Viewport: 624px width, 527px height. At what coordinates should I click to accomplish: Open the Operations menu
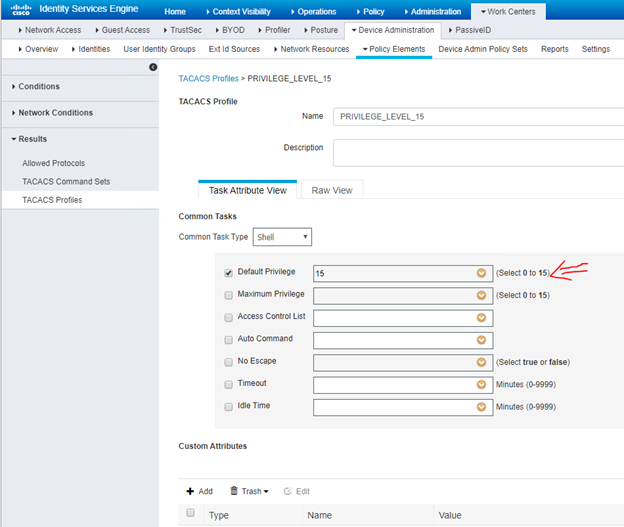pyautogui.click(x=314, y=12)
